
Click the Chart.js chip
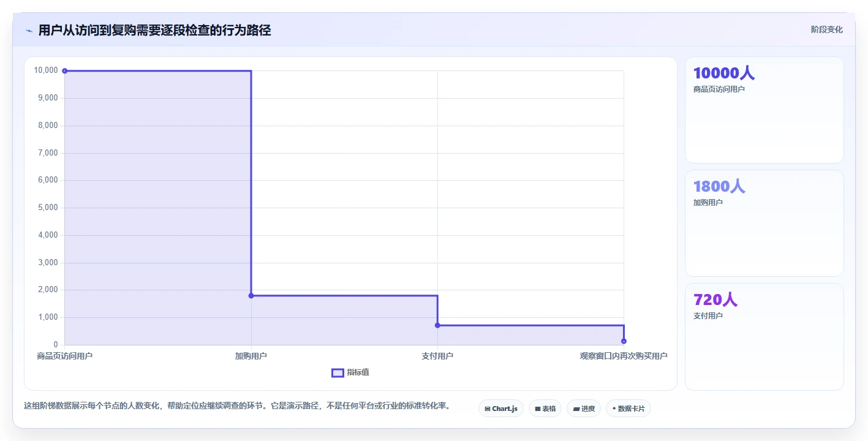coord(501,409)
